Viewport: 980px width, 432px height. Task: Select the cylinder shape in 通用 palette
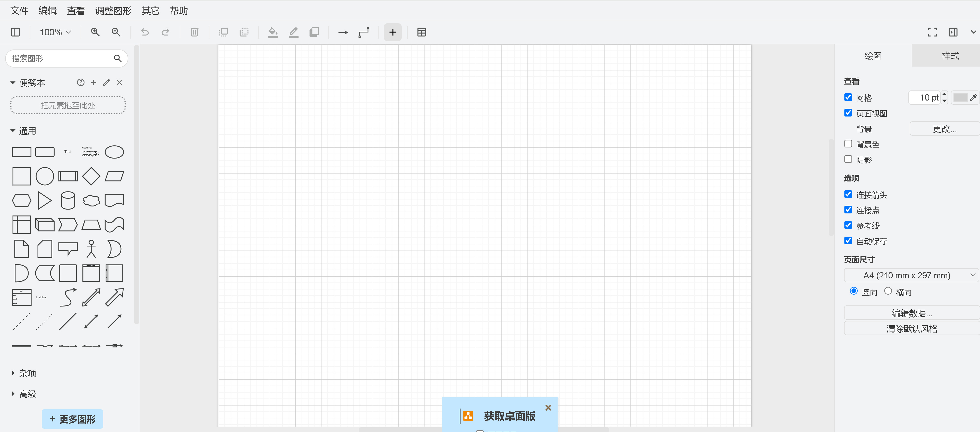[x=68, y=200]
